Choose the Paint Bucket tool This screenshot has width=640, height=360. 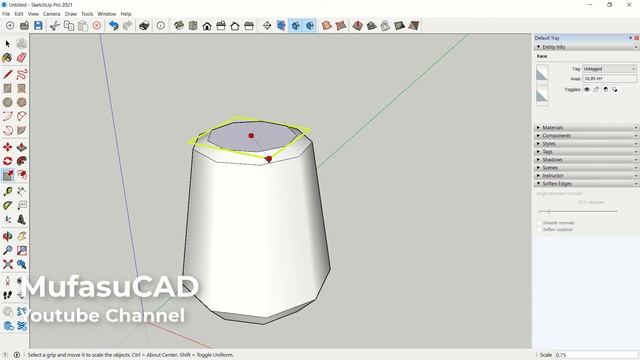8,58
